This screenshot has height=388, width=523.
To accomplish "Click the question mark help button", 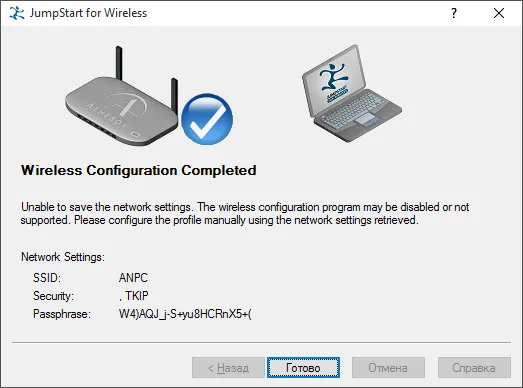I will 454,13.
